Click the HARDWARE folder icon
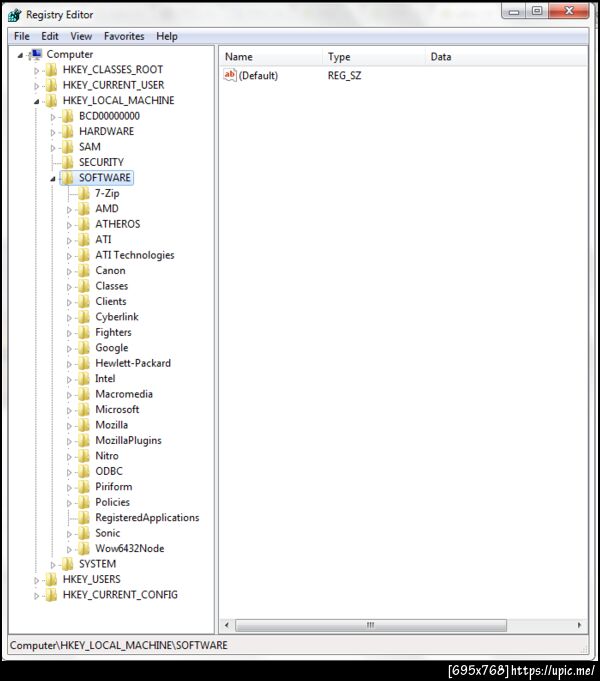 coord(67,131)
